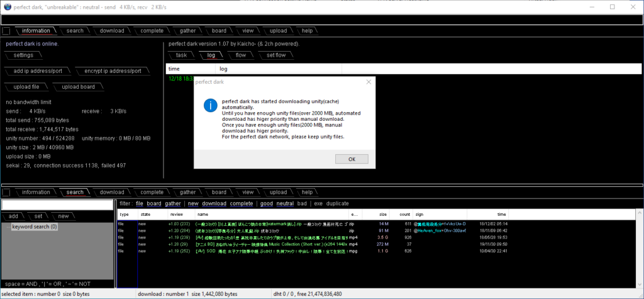Toggle the good filter link
This screenshot has width=644, height=299.
pyautogui.click(x=267, y=203)
